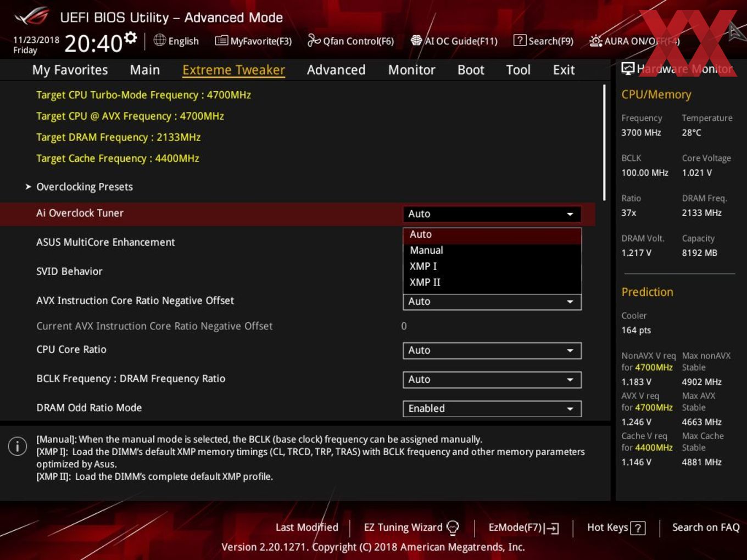Collapse the Ai Overclock Tuner dropdown
Image resolution: width=747 pixels, height=560 pixels.
click(492, 214)
